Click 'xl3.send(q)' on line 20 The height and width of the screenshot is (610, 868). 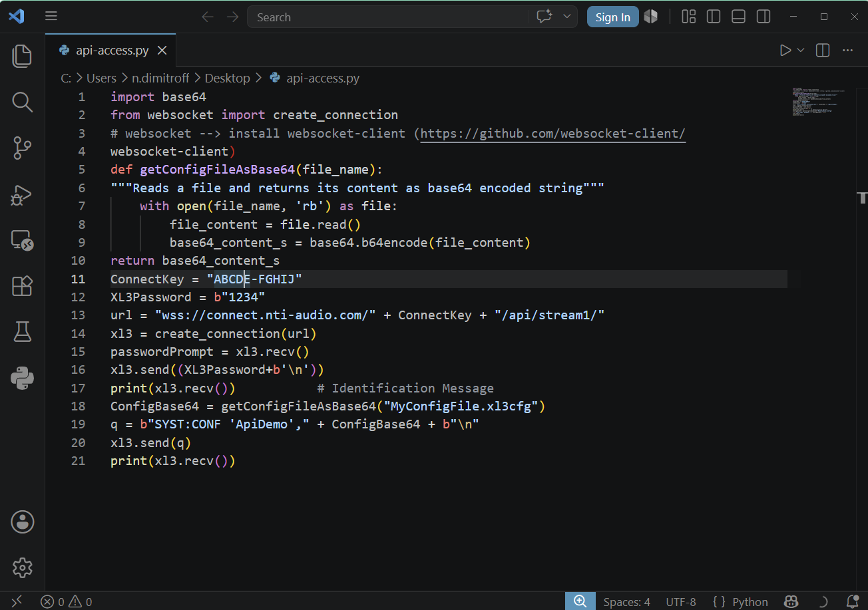(x=150, y=442)
